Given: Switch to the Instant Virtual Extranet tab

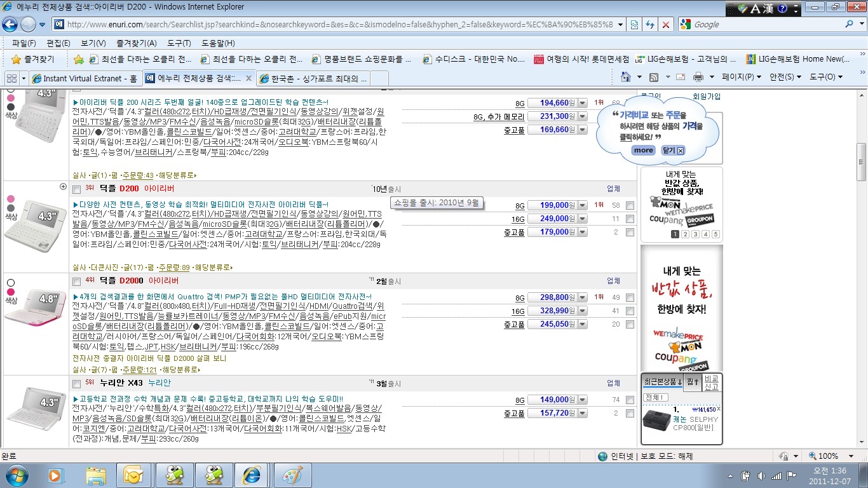Looking at the screenshot, I should pyautogui.click(x=85, y=78).
